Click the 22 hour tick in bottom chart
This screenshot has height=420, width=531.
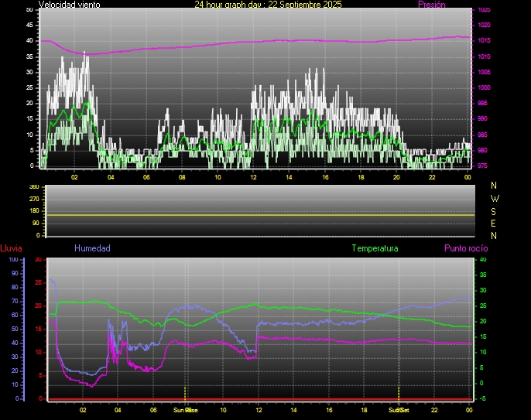(x=434, y=410)
